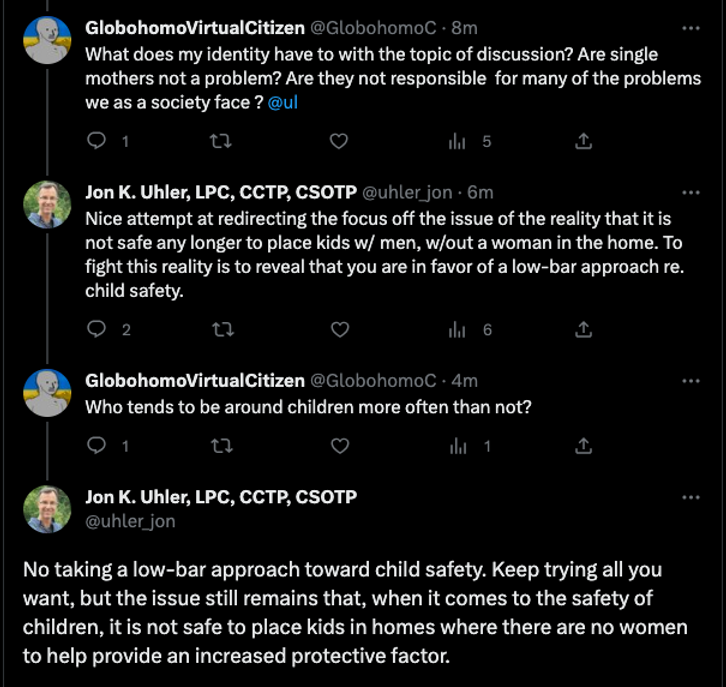Click the @ul mention link

point(280,103)
